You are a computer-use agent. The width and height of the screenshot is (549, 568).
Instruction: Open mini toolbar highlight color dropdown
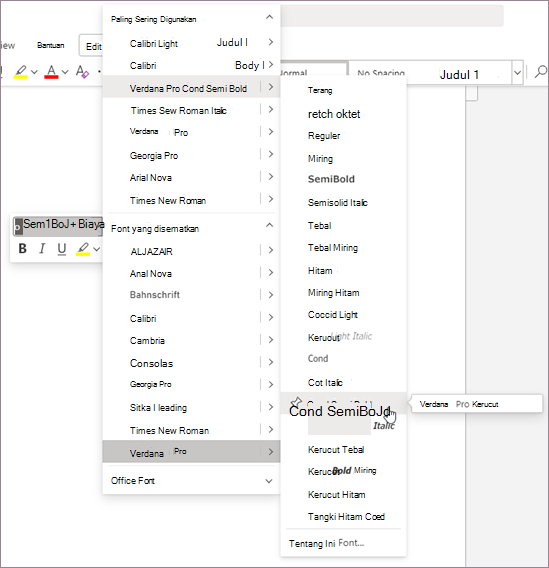coord(97,249)
